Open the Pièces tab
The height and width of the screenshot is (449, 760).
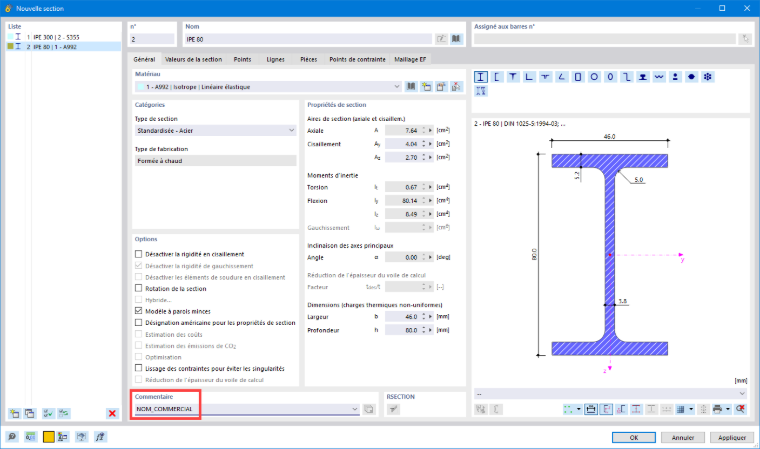[x=308, y=59]
